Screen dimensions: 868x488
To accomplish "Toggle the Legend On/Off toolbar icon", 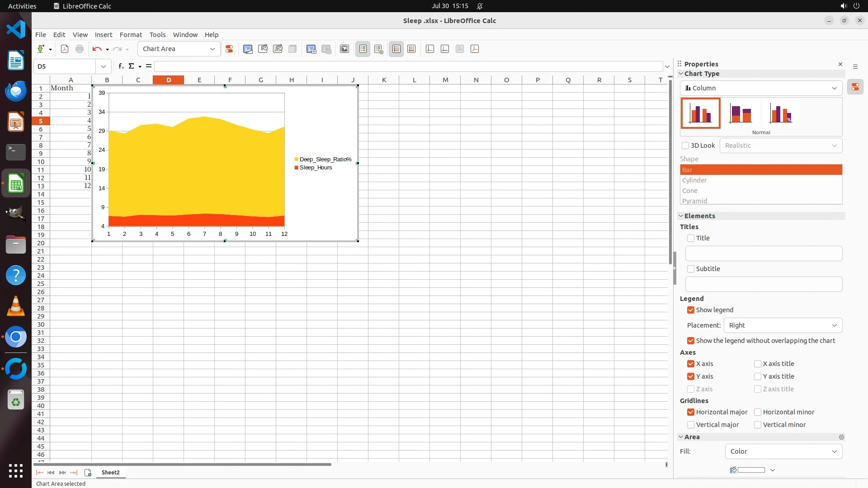I will 363,49.
